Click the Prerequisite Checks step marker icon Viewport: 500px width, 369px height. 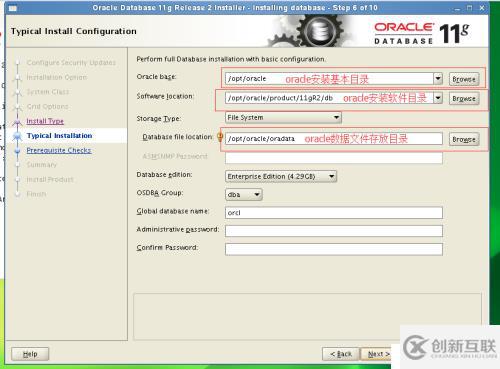pyautogui.click(x=17, y=151)
